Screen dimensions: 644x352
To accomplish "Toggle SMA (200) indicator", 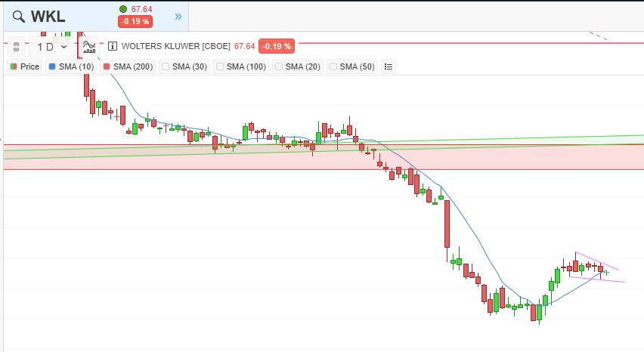I will (128, 66).
